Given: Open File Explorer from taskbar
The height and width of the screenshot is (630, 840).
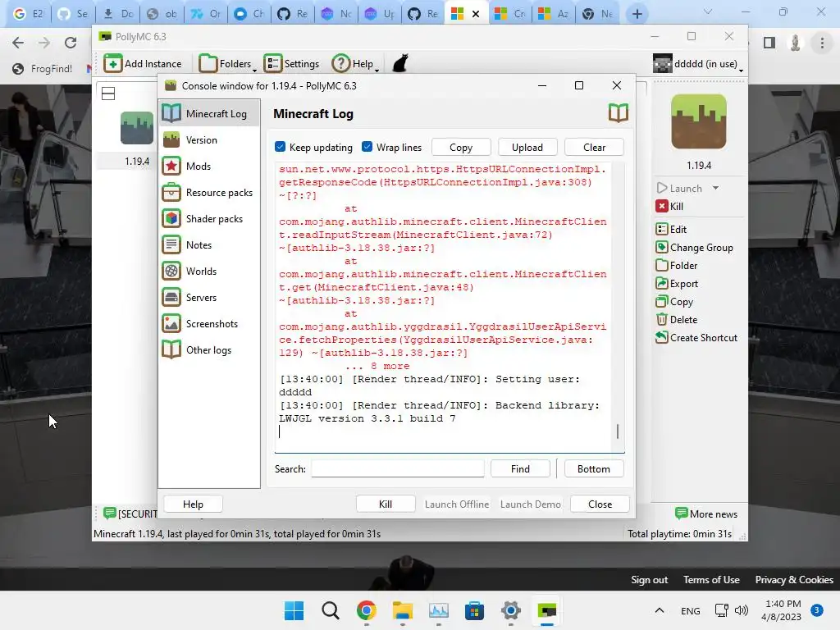Looking at the screenshot, I should coord(402,610).
